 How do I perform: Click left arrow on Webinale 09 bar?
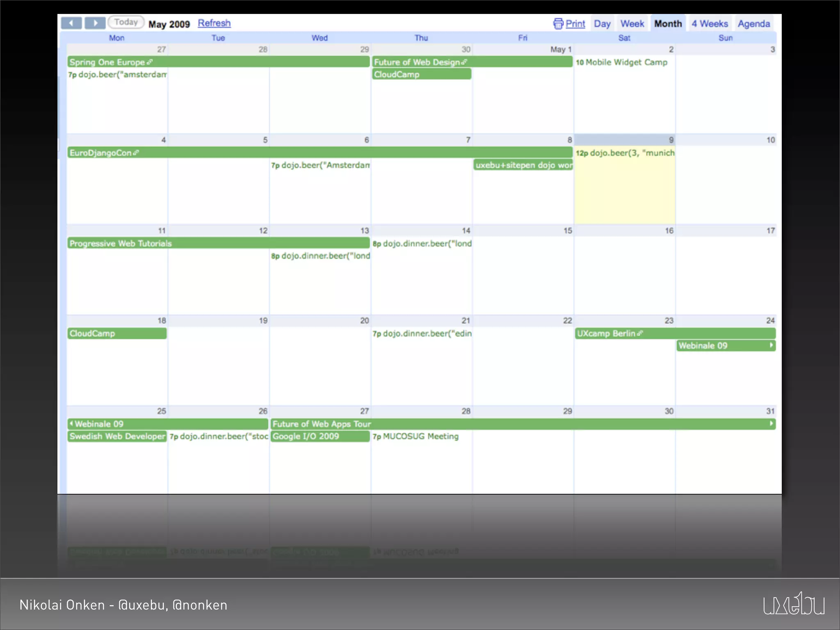pos(71,424)
